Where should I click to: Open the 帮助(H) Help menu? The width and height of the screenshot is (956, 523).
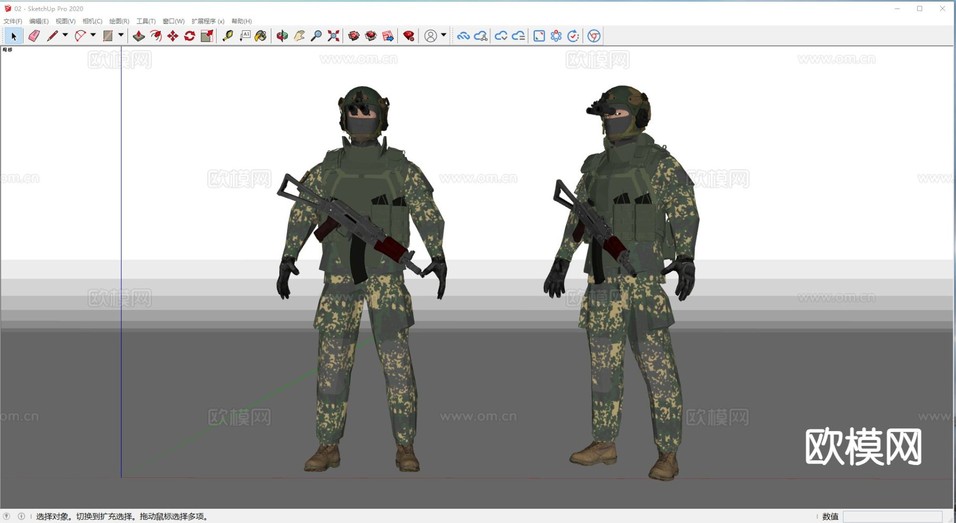tap(242, 21)
